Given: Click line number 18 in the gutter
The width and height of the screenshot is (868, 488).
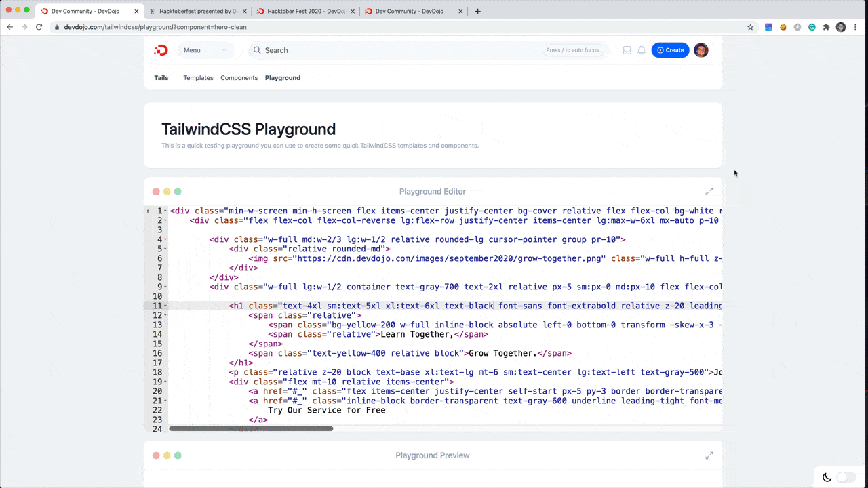Looking at the screenshot, I should [157, 372].
